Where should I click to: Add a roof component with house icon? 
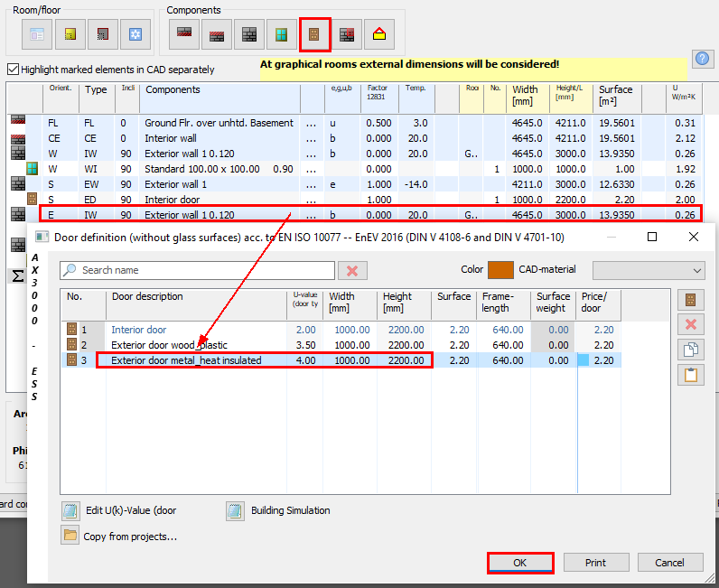coord(379,34)
